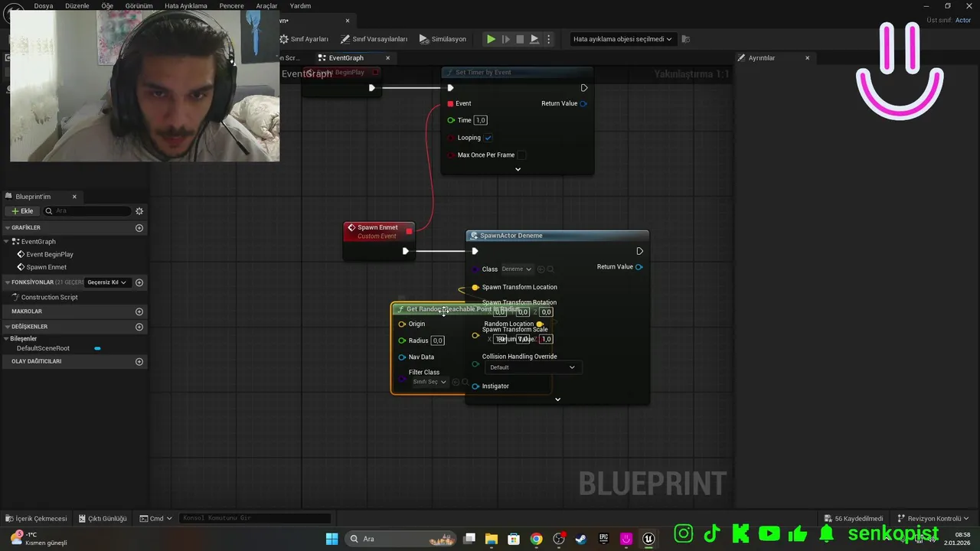Open the Cmd console dropdown
980x551 pixels.
(156, 518)
